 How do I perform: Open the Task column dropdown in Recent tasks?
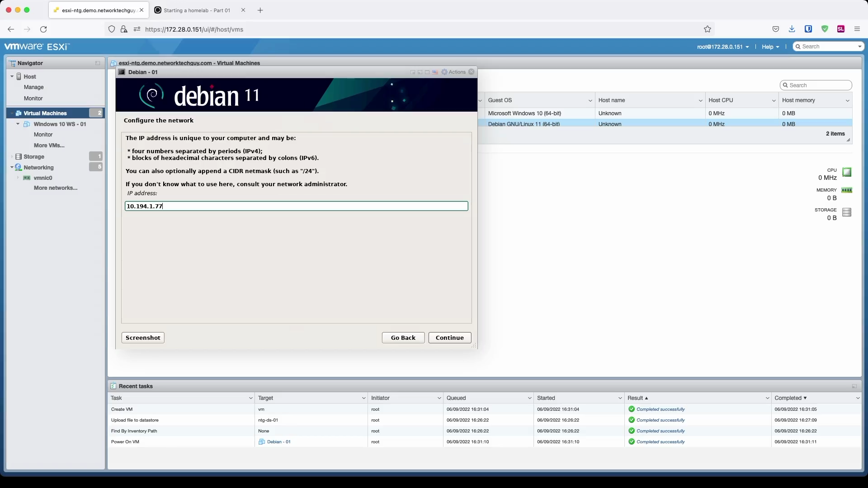click(250, 398)
